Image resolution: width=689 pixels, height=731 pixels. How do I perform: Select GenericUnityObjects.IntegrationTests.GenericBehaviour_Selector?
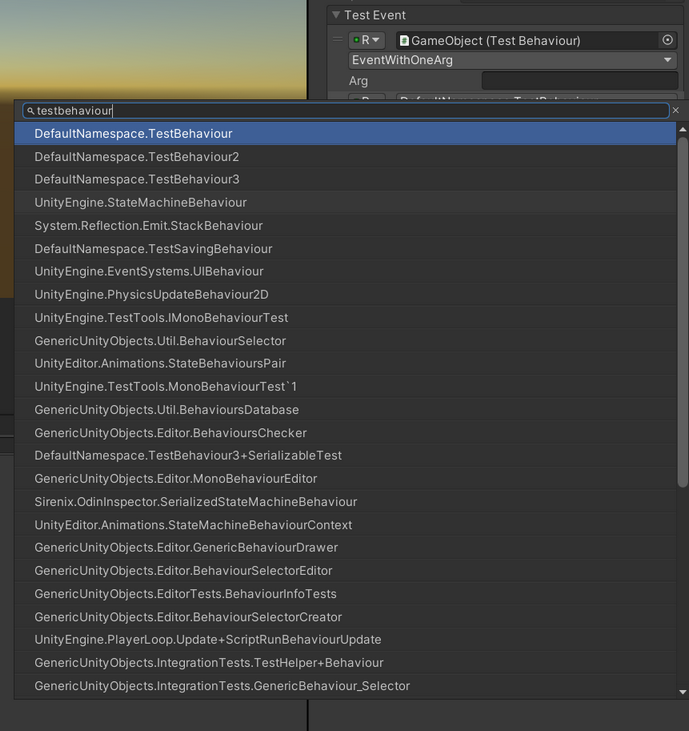(x=345, y=686)
